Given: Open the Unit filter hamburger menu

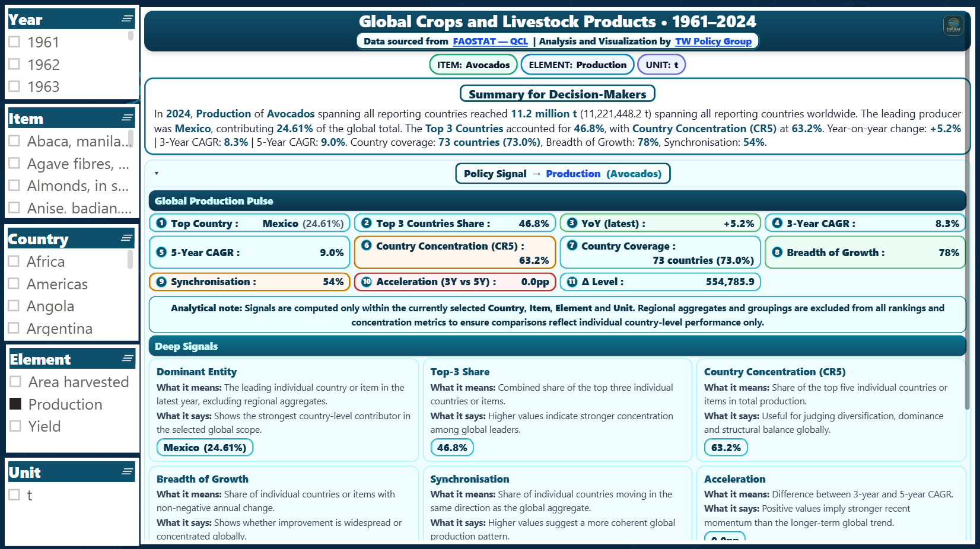Looking at the screenshot, I should click(126, 471).
